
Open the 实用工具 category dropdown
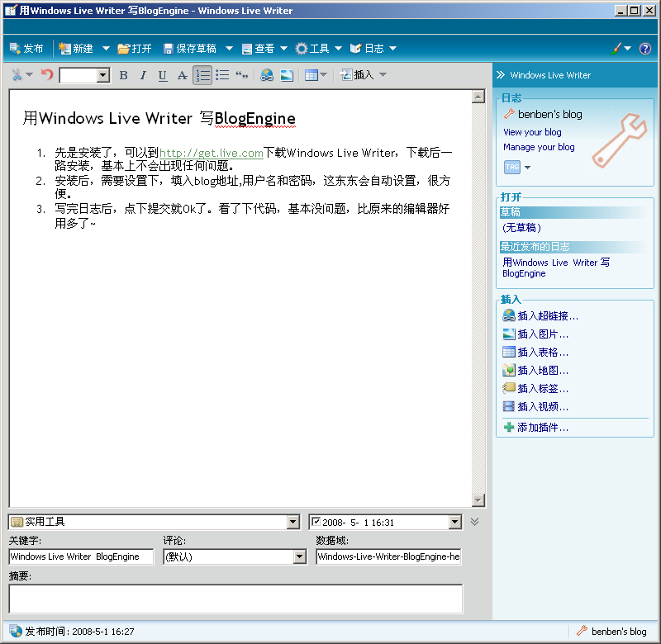pyautogui.click(x=293, y=522)
